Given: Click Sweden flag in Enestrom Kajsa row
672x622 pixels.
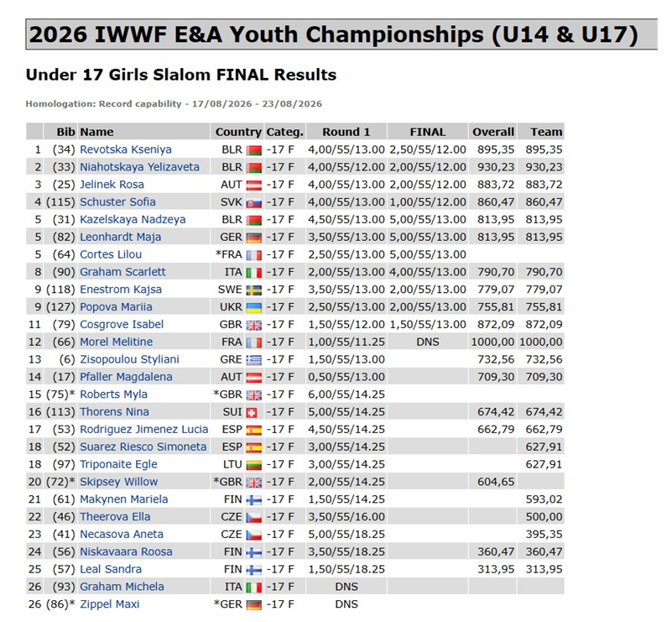Looking at the screenshot, I should coord(253,290).
